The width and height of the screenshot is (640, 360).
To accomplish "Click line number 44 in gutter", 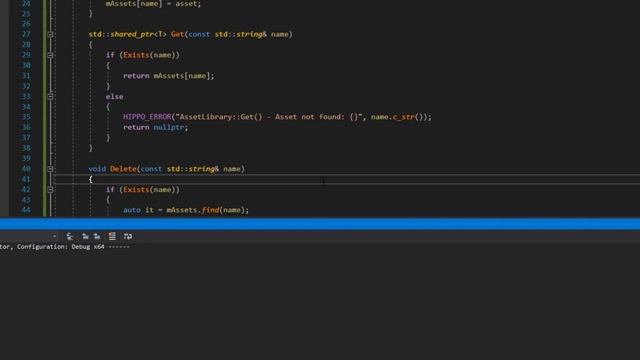I will pos(26,210).
